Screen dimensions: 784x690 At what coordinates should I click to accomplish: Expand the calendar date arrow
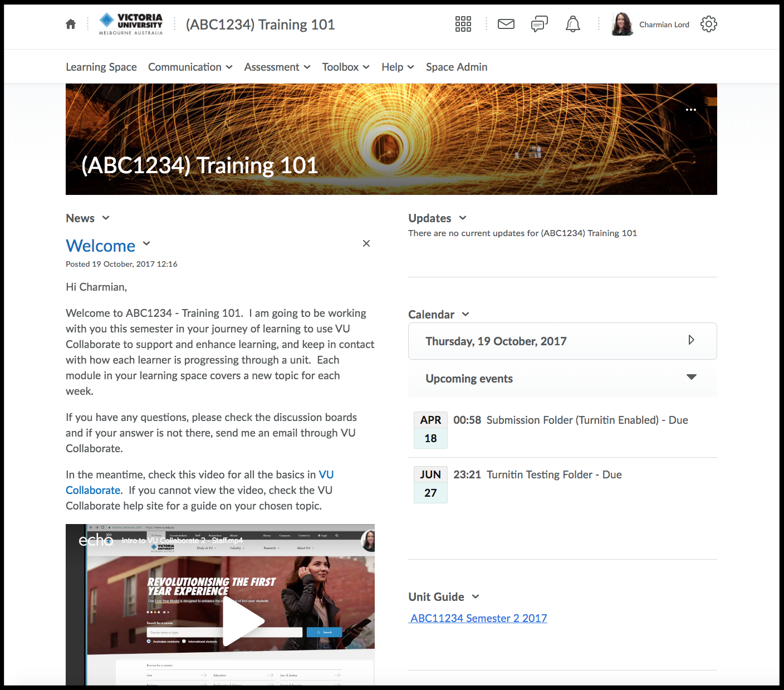(691, 340)
